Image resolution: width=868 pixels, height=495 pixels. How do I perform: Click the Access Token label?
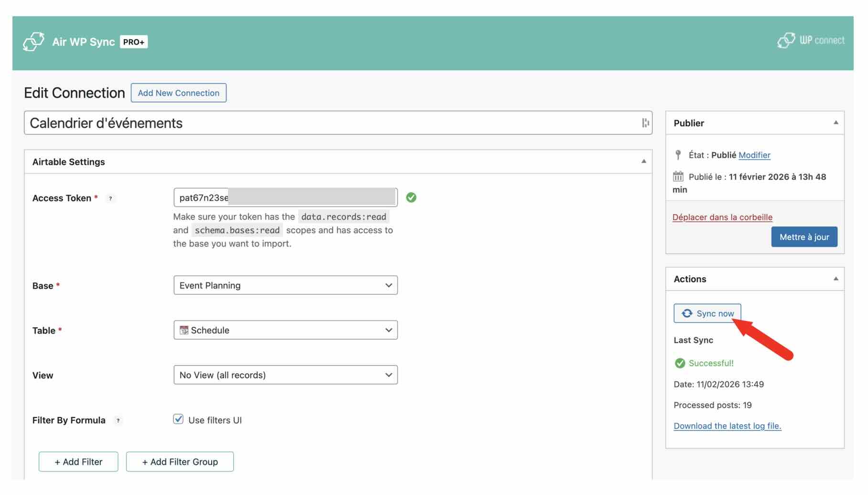62,198
